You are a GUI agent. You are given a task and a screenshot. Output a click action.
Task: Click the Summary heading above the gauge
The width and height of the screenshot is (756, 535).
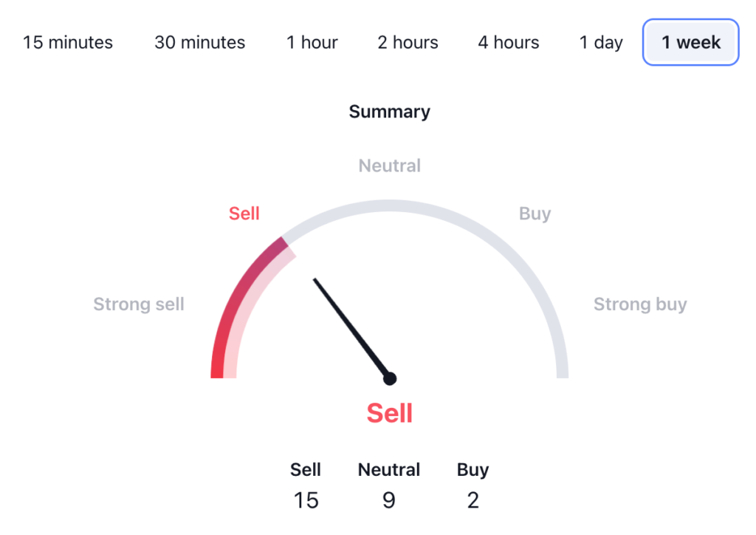[x=389, y=112]
